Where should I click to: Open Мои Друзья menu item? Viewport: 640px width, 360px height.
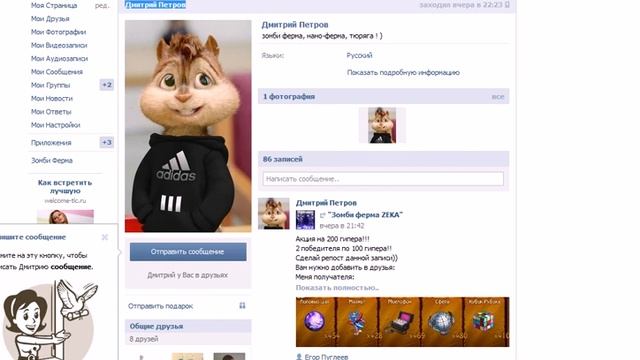pos(50,19)
